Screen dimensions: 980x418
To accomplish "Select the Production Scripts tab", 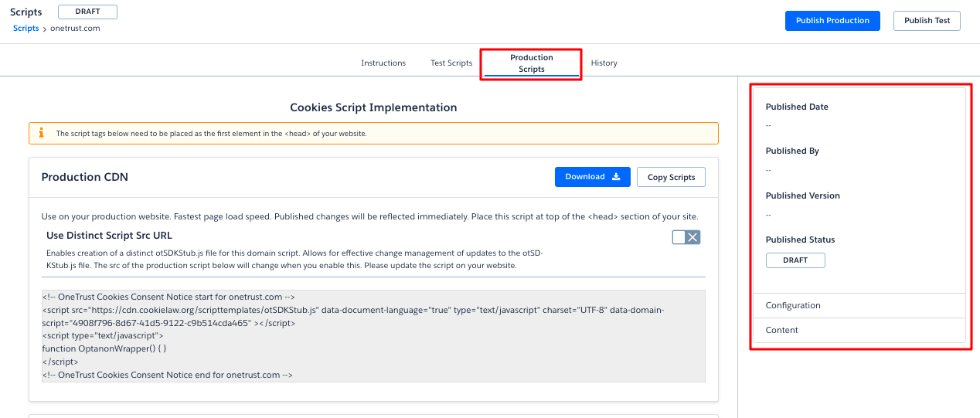I will 532,63.
